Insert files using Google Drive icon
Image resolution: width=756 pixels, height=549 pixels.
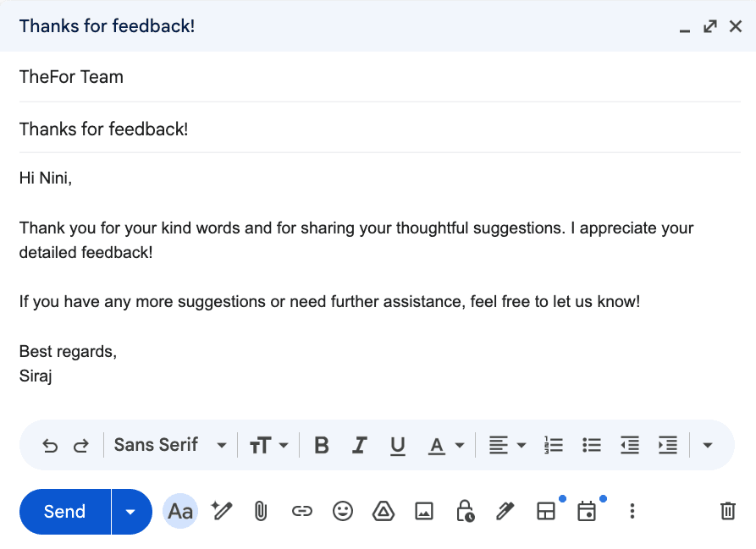[x=384, y=511]
